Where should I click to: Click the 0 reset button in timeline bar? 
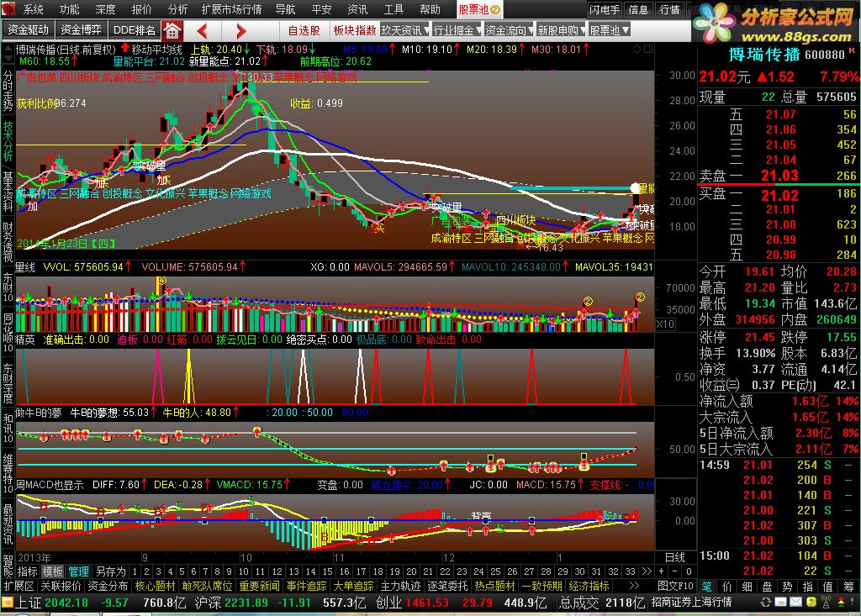(689, 571)
